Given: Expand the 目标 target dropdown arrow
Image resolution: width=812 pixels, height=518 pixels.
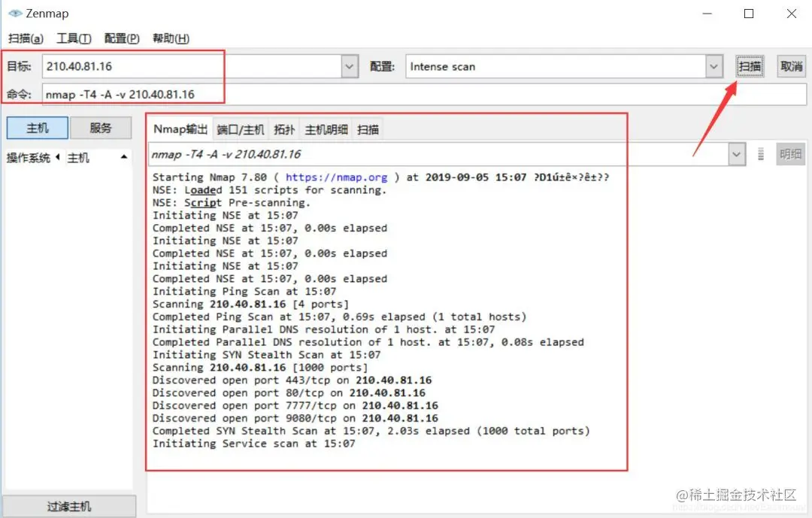Looking at the screenshot, I should tap(350, 66).
